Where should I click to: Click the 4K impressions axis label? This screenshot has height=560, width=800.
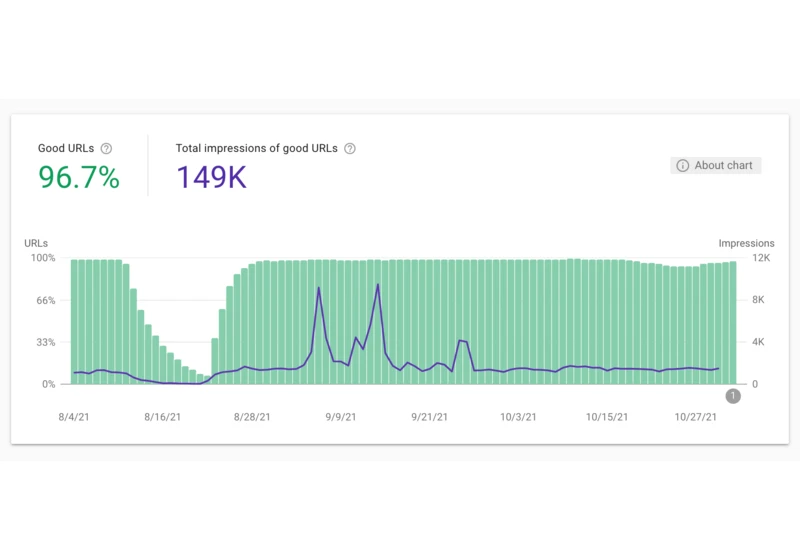[x=759, y=342]
